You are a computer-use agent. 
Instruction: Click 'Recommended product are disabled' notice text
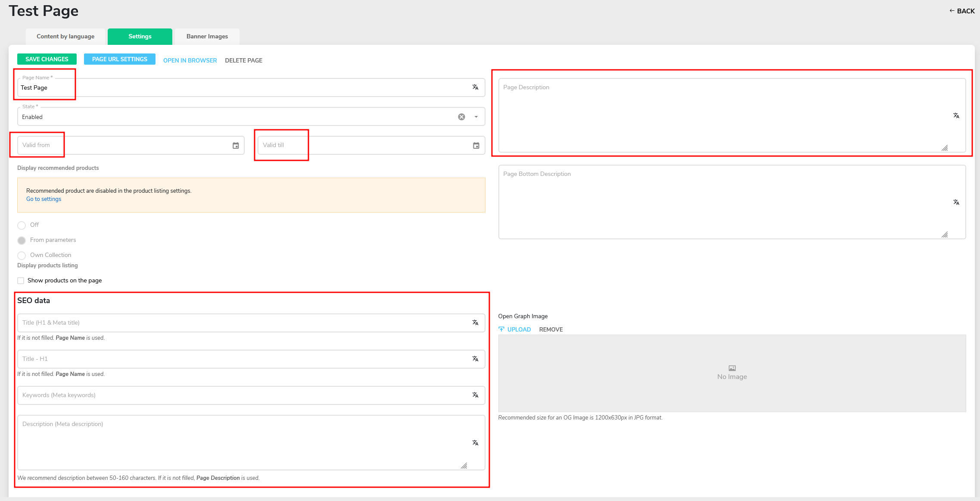coord(109,191)
